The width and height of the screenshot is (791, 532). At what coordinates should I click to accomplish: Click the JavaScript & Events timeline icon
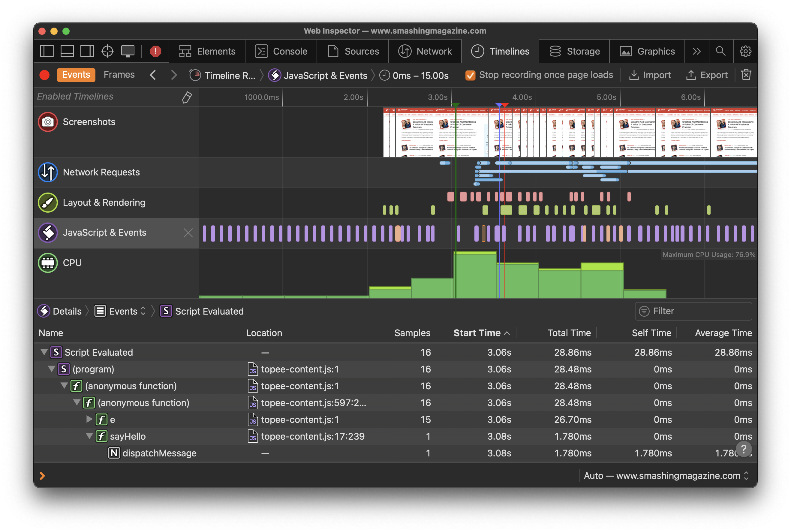tap(48, 233)
